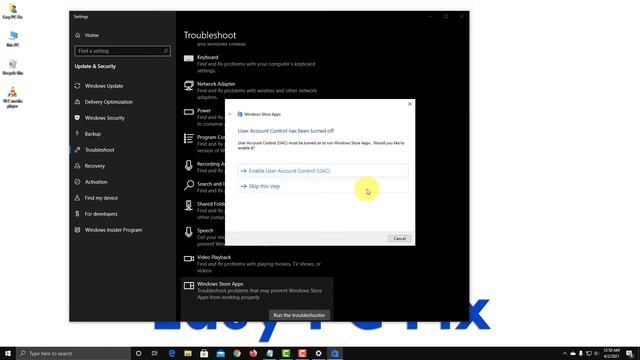Go back using the troubleshooter dialog arrow
The image size is (640, 360).
coord(230,114)
